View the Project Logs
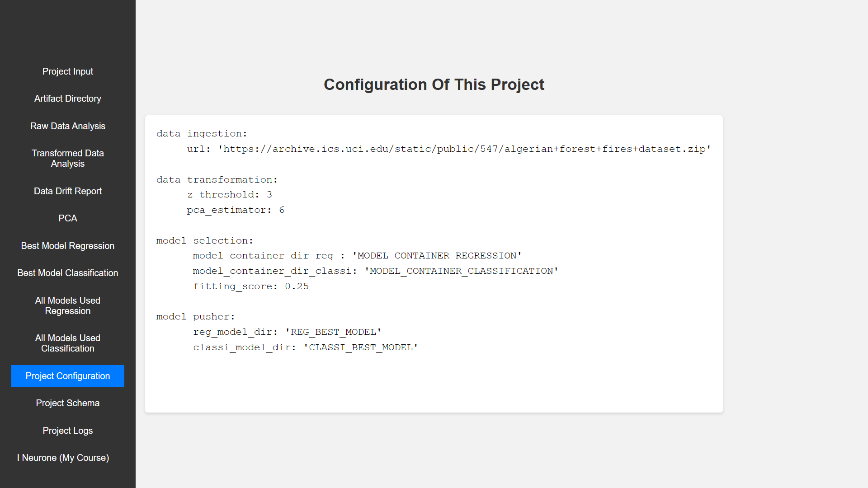 click(x=67, y=430)
